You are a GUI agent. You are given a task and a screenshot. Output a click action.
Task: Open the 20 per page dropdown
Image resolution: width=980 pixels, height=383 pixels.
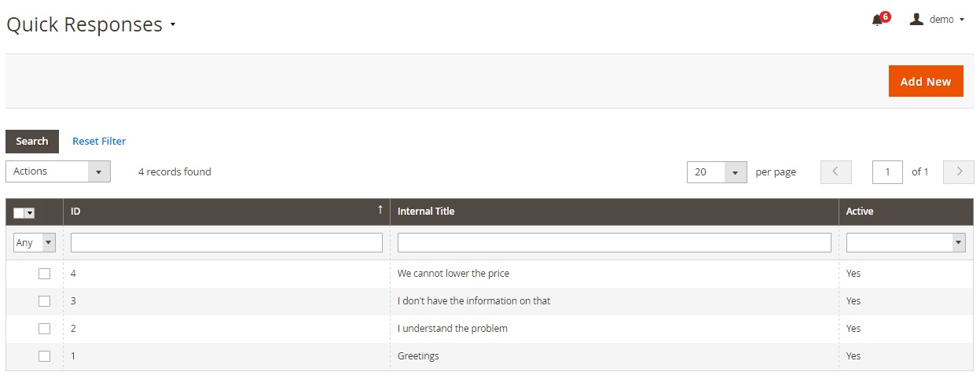[x=717, y=171]
